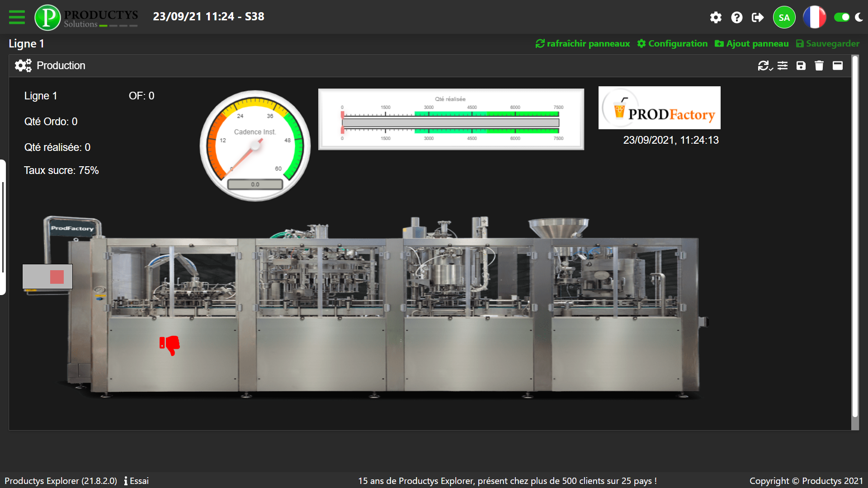Open the SA user account menu
This screenshot has height=488, width=868.
784,18
